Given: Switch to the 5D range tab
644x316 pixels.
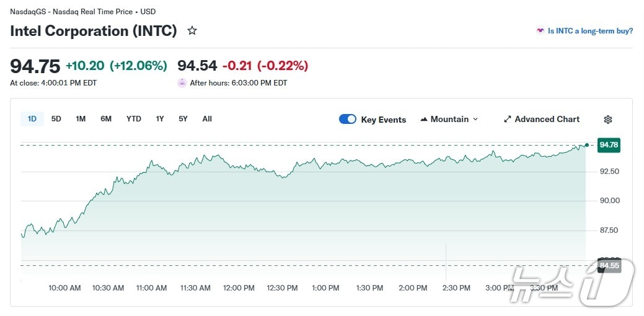Looking at the screenshot, I should click(56, 119).
